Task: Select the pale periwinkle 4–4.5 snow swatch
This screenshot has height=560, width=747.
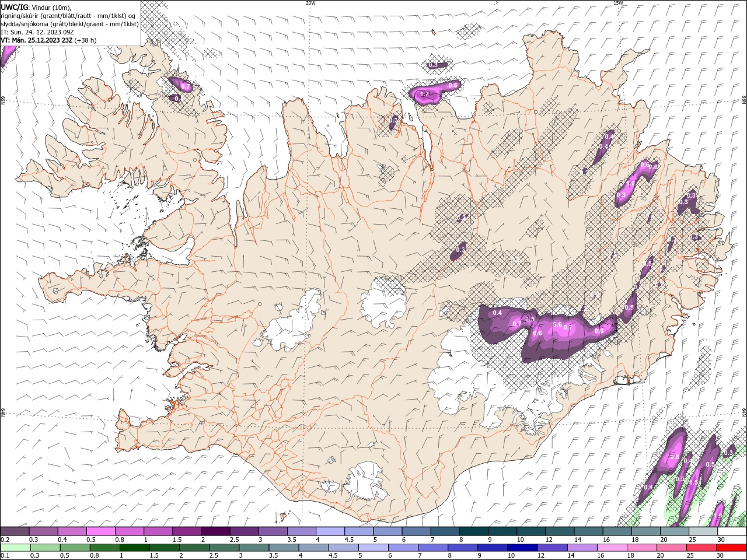Action: [x=330, y=531]
